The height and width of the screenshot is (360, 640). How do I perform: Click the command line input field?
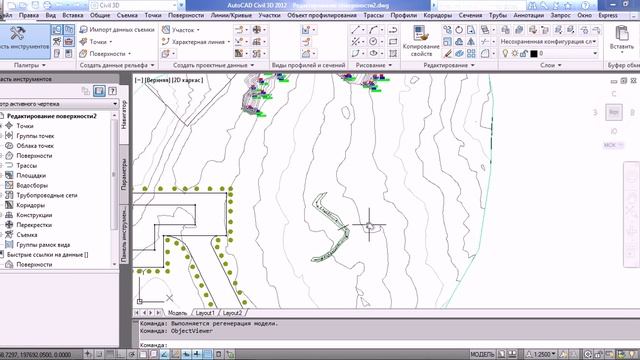[388, 345]
